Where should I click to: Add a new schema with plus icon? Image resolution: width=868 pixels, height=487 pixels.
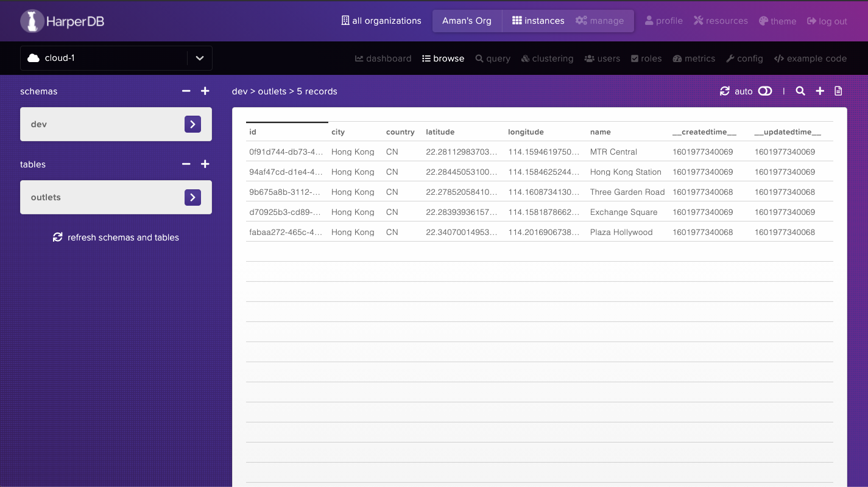(x=205, y=91)
